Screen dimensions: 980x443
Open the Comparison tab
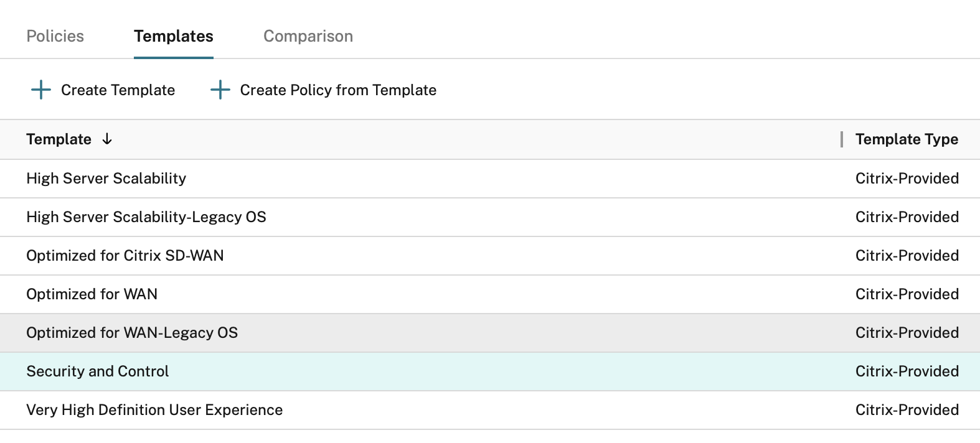click(x=308, y=36)
